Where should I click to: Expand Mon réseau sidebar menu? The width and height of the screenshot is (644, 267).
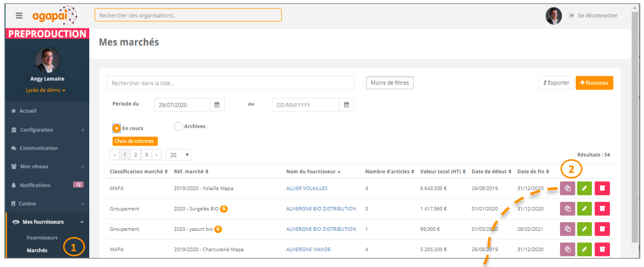pyautogui.click(x=47, y=166)
